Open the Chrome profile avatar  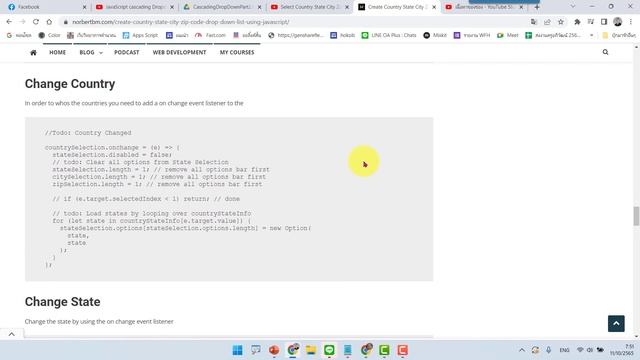click(x=618, y=22)
